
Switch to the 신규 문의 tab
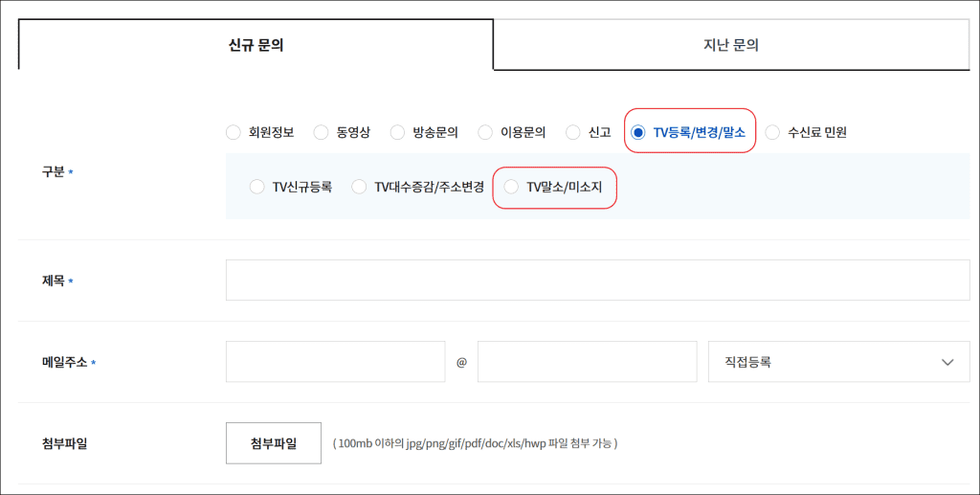(x=256, y=45)
